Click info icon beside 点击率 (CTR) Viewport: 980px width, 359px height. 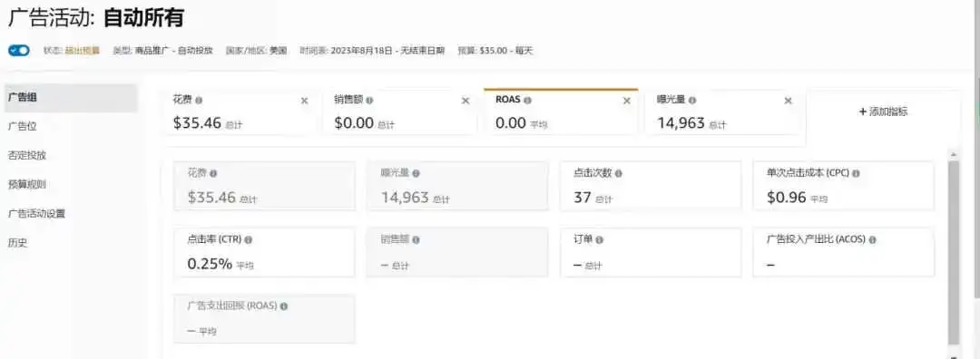[248, 239]
